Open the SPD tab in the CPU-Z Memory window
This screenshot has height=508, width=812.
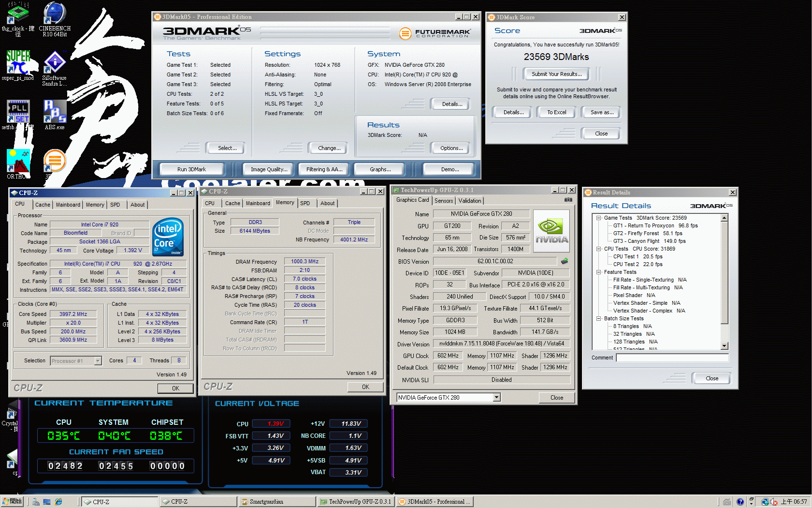305,203
